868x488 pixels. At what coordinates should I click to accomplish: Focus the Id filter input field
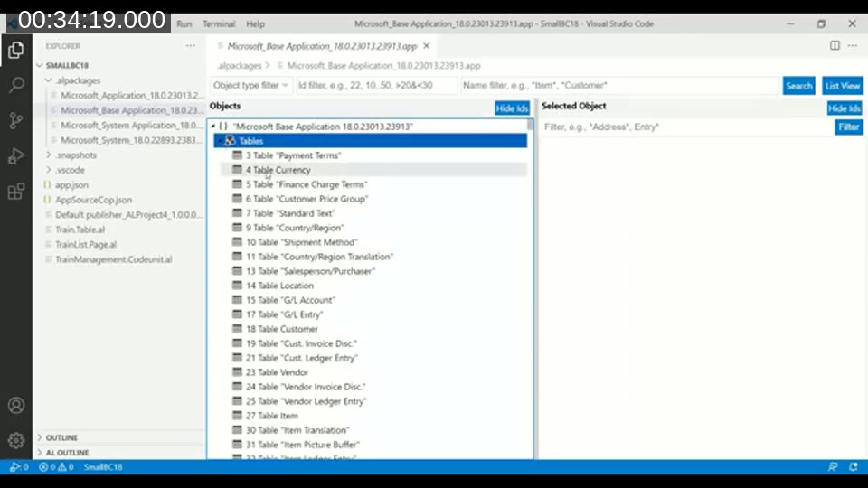tap(376, 85)
